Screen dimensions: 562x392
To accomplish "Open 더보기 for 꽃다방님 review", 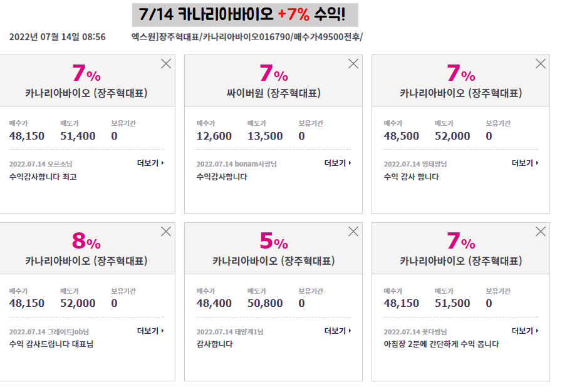I will tap(525, 331).
